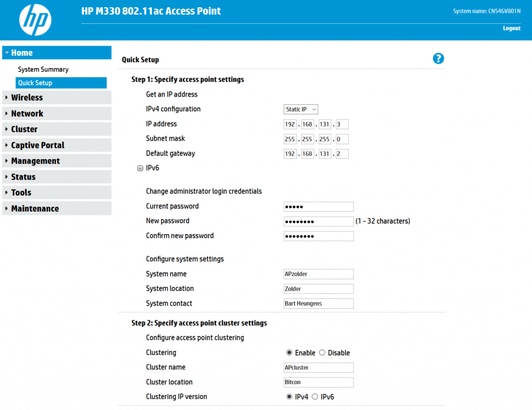Focus the Confirm new password field
The width and height of the screenshot is (532, 410).
pos(318,236)
